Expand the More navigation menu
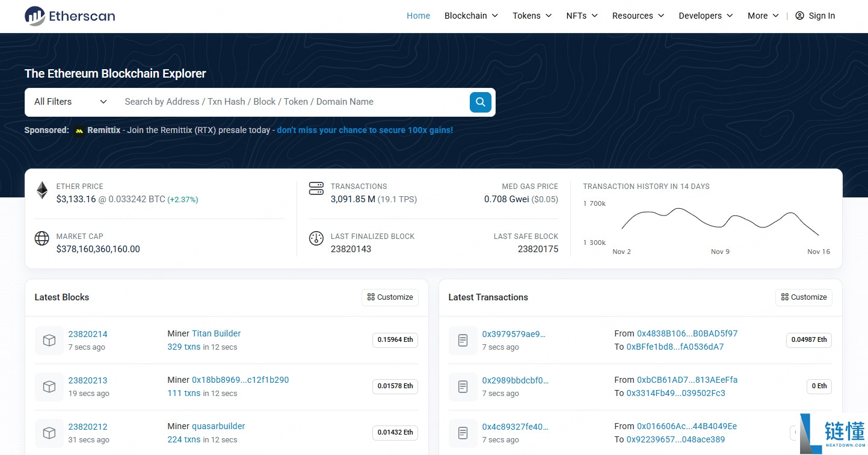The width and height of the screenshot is (868, 455). pyautogui.click(x=762, y=16)
